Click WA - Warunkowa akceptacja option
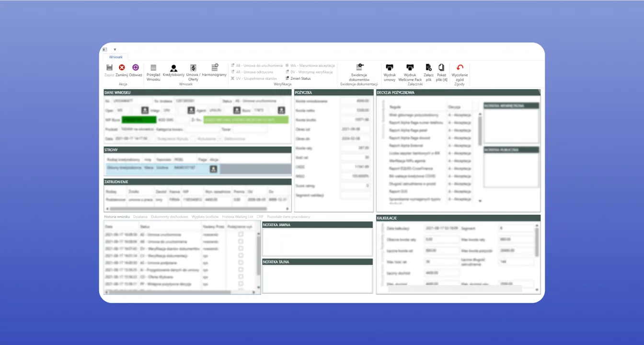The height and width of the screenshot is (345, 644). [x=310, y=65]
